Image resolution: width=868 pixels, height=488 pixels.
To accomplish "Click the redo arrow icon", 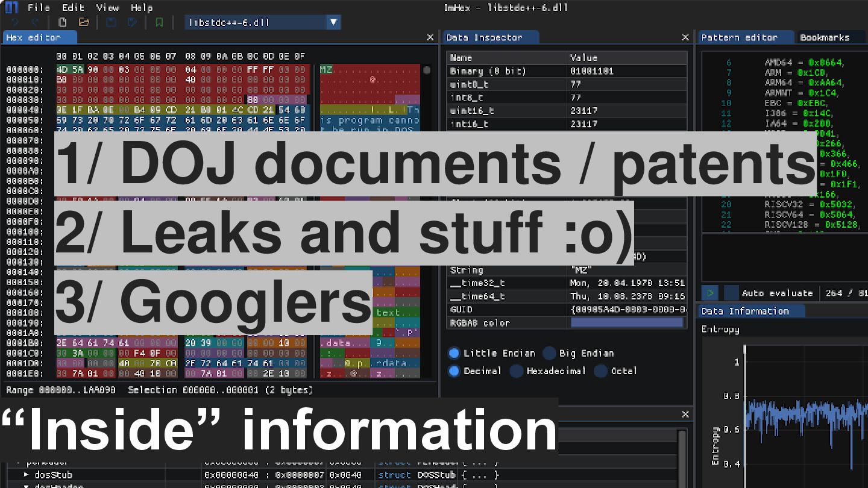I will tap(35, 23).
